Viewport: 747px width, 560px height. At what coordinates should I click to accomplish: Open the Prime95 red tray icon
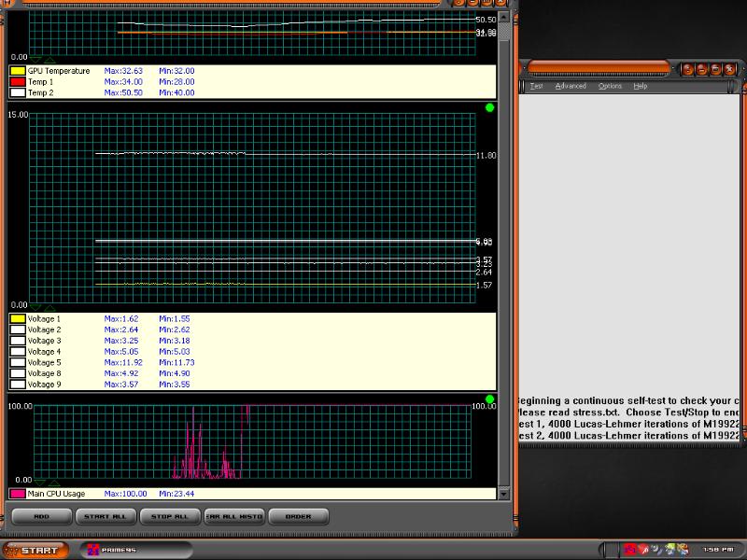coord(630,549)
